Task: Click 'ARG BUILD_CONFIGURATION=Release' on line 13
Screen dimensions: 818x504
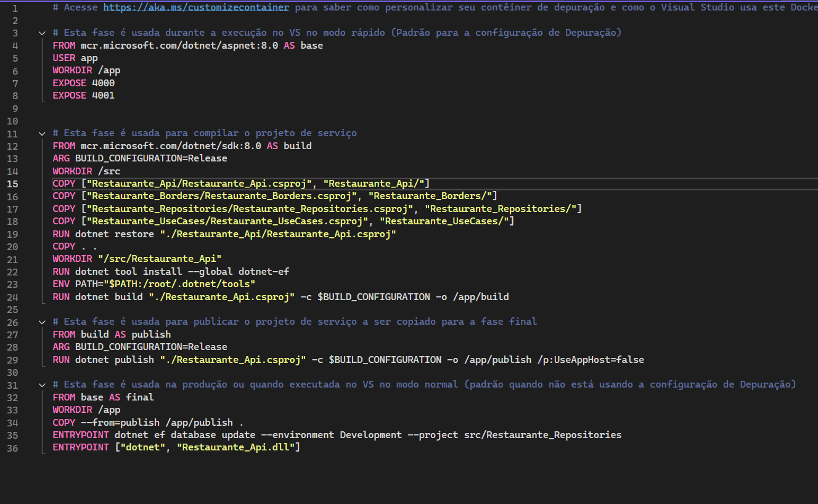Action: (x=140, y=158)
